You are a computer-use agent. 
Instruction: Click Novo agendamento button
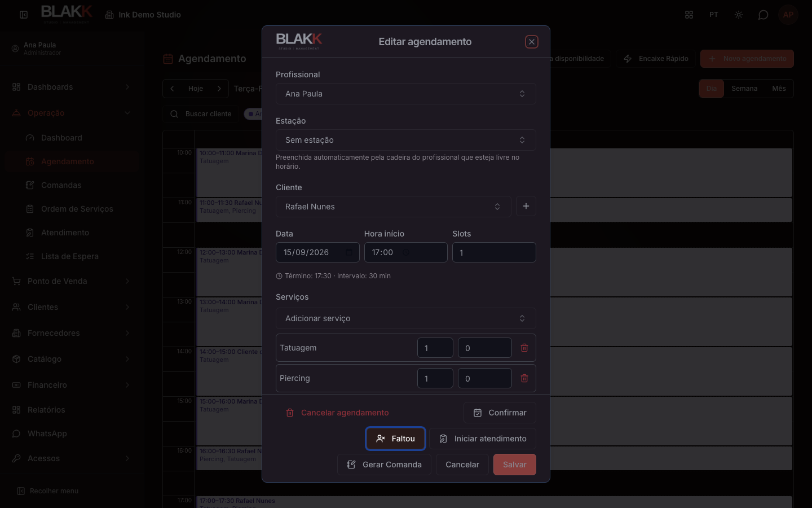[x=747, y=59]
